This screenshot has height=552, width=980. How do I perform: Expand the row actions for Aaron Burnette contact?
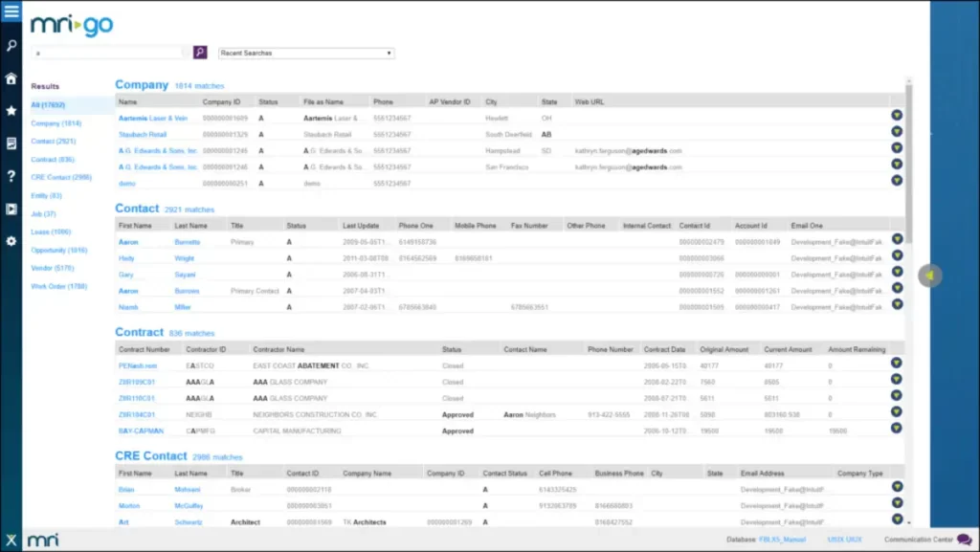point(897,239)
